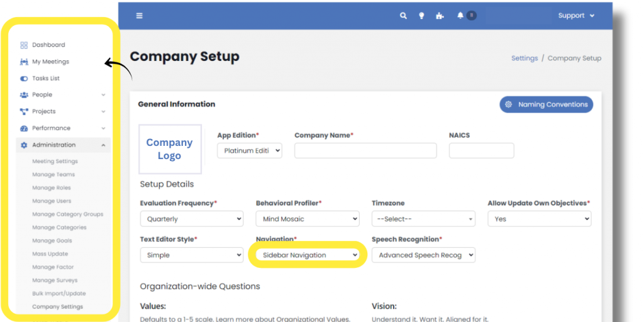Click the puzzle piece icon in header
The height and width of the screenshot is (322, 644).
pyautogui.click(x=440, y=16)
